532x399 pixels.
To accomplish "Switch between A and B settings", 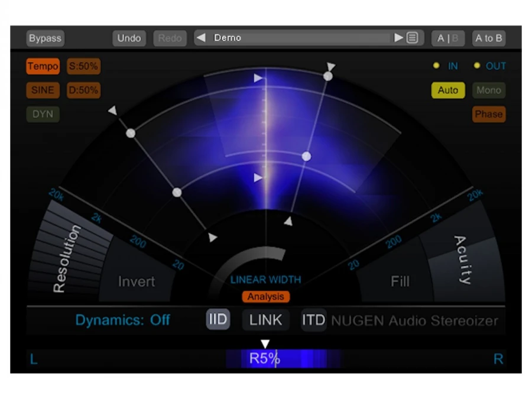I will (x=447, y=38).
